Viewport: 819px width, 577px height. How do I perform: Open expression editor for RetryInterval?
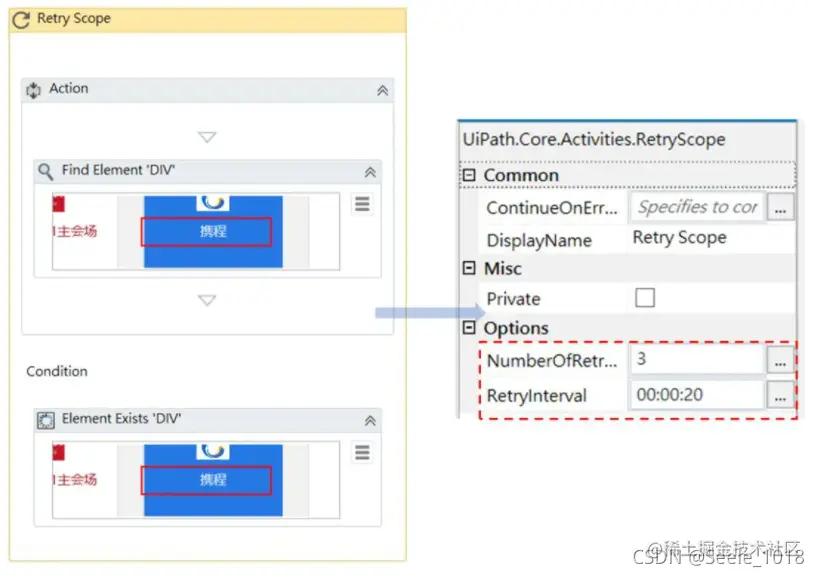(780, 395)
